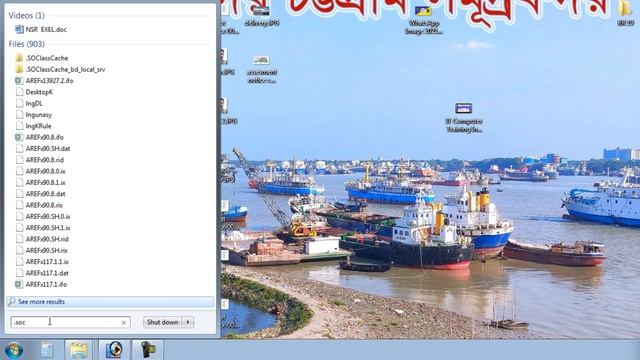Open File Explorer from the taskbar
640x360 pixels.
pyautogui.click(x=79, y=350)
